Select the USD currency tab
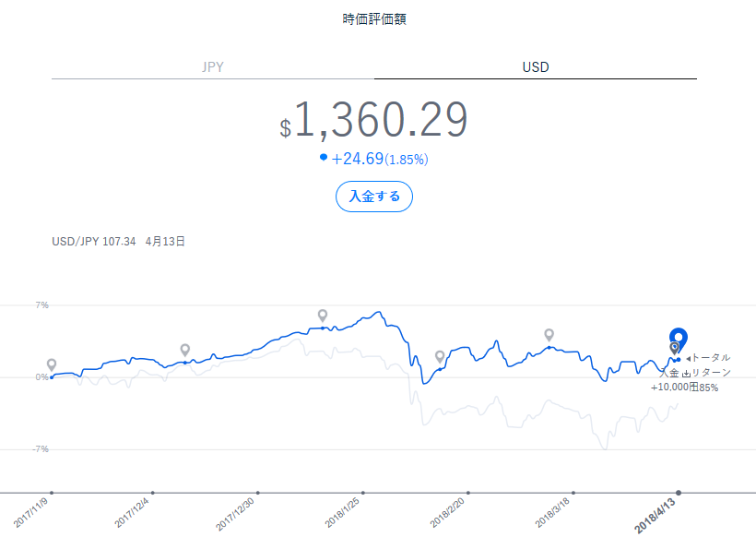This screenshot has height=549, width=756. (x=536, y=66)
